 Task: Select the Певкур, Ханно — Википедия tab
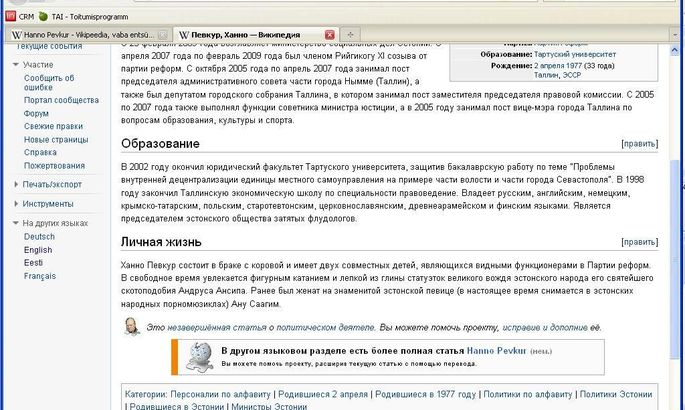click(x=246, y=35)
